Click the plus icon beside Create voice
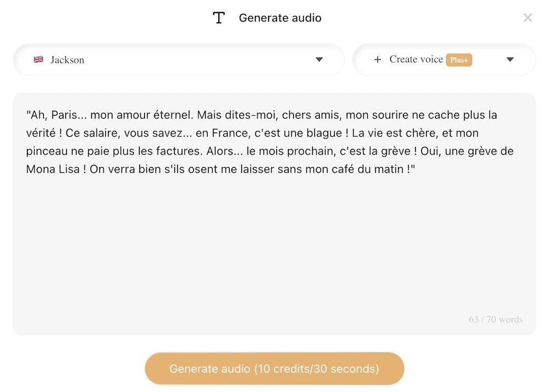 point(378,60)
